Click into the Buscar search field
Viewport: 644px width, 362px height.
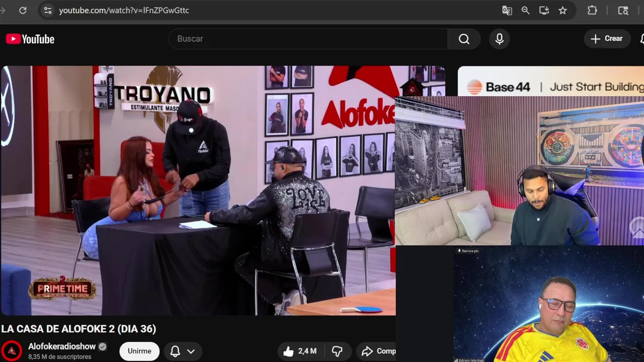click(308, 39)
